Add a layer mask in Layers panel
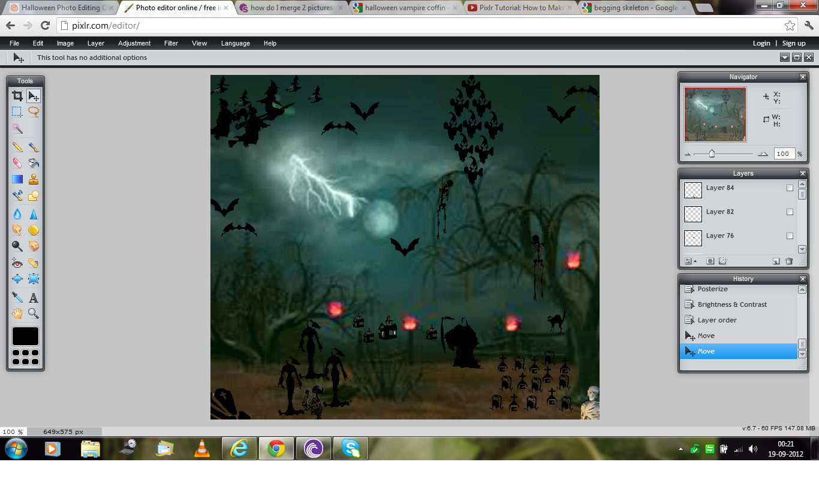 [710, 261]
